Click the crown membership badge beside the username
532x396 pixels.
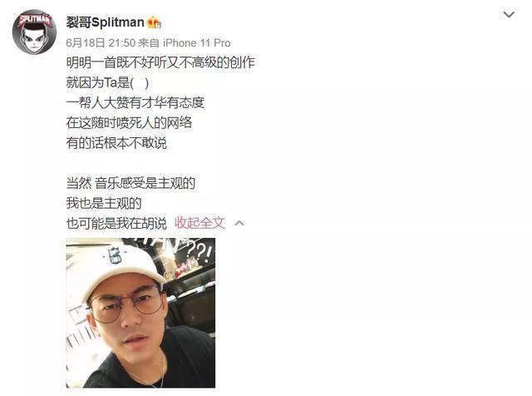pyautogui.click(x=154, y=22)
